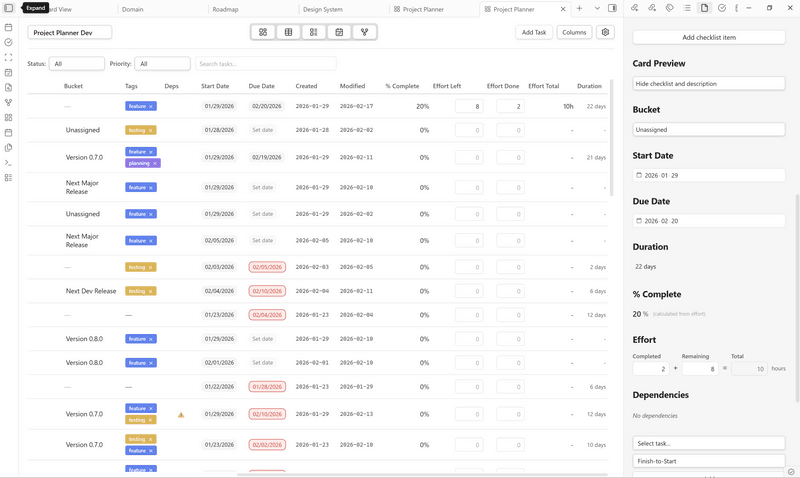
Task: Click the check-circle icon in left ribbon
Action: [8, 42]
